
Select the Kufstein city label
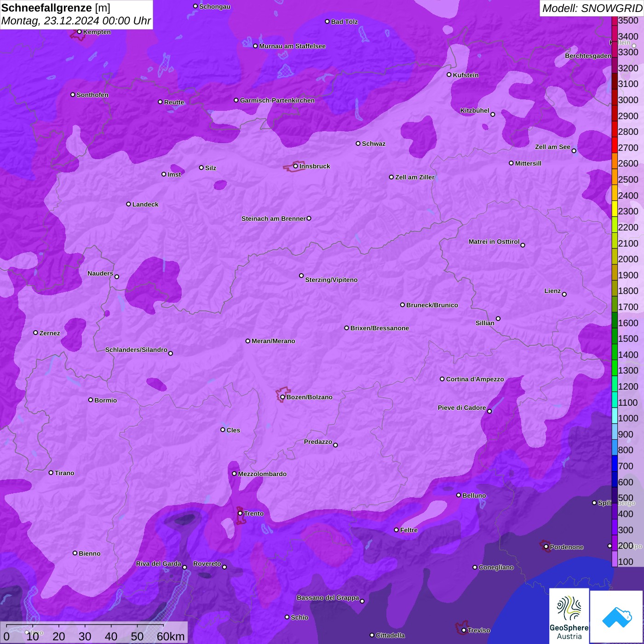(466, 75)
